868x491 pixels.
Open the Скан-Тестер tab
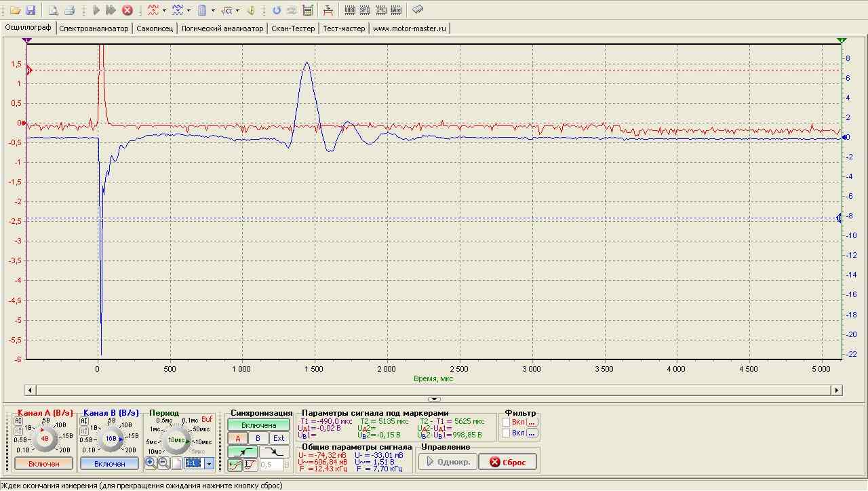tap(293, 28)
